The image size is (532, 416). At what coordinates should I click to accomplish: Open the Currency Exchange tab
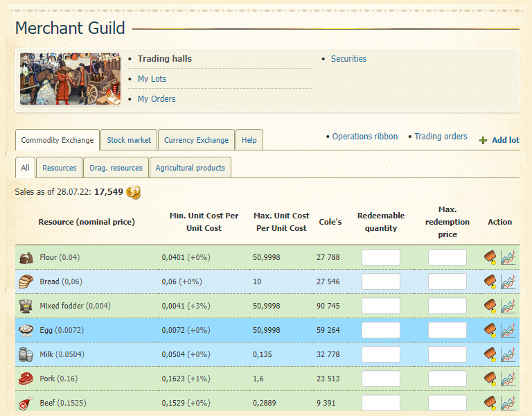point(196,140)
